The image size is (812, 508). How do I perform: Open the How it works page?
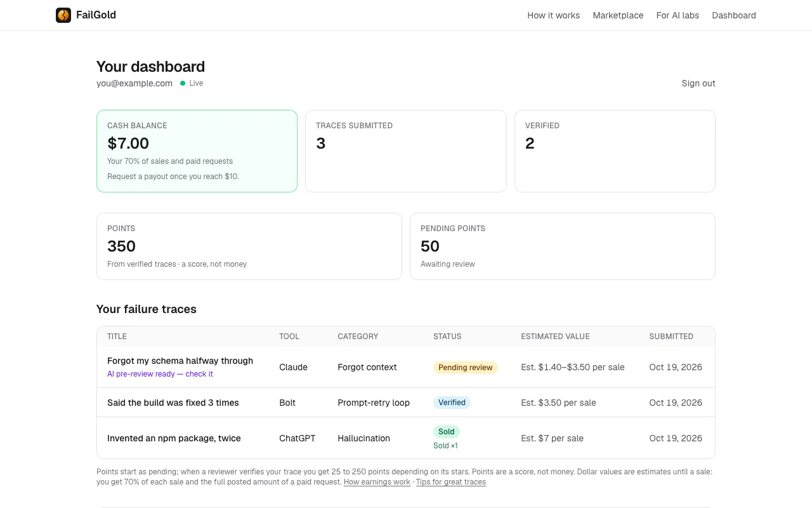coord(553,15)
